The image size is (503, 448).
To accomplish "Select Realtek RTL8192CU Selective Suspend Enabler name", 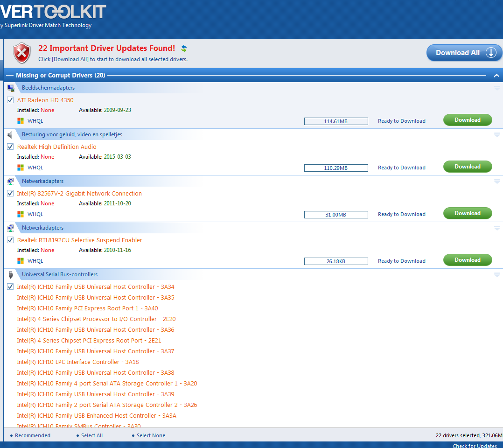I will [79, 240].
